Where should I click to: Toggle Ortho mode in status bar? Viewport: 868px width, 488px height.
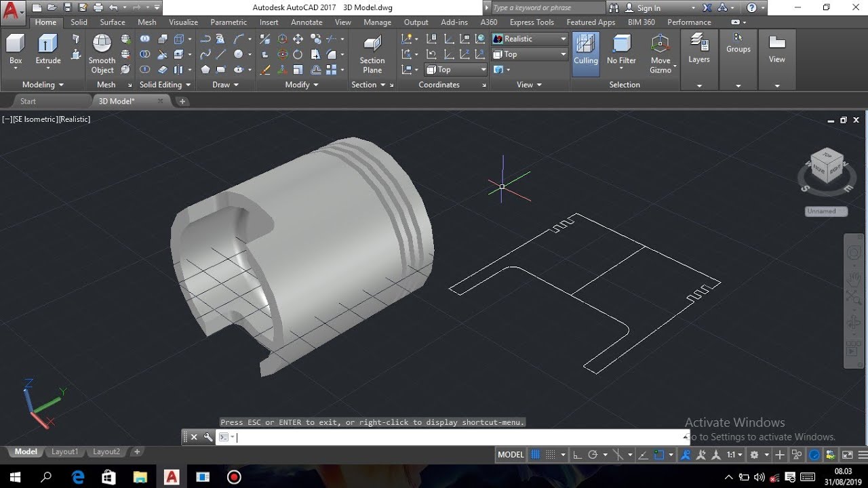(577, 455)
